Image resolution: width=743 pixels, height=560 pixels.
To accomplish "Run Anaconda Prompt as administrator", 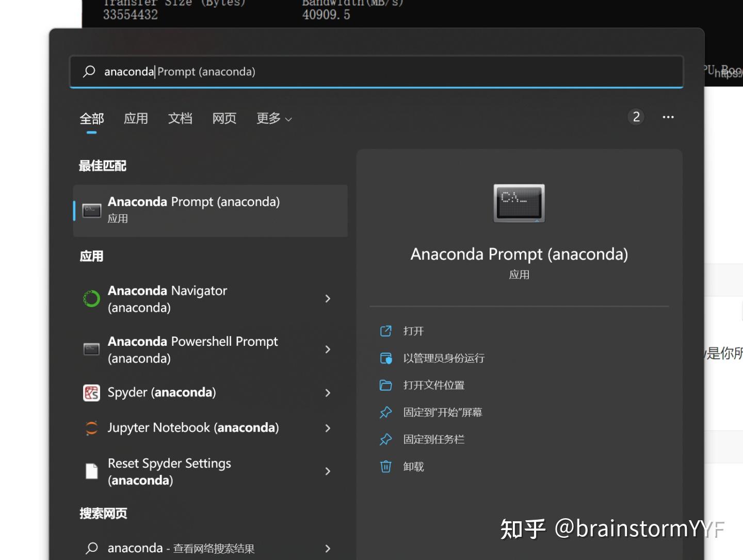I will click(444, 358).
